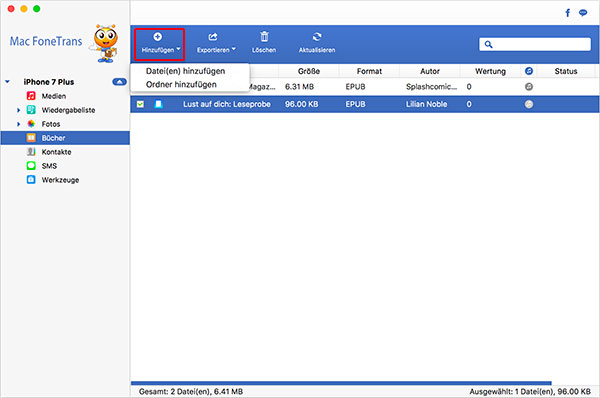
Task: Click the Mac FoneTrans logo text
Action: [x=46, y=41]
